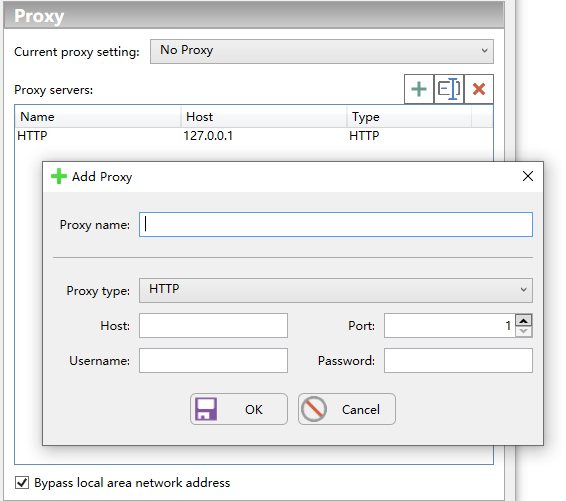Click the Proxy name input field

336,225
